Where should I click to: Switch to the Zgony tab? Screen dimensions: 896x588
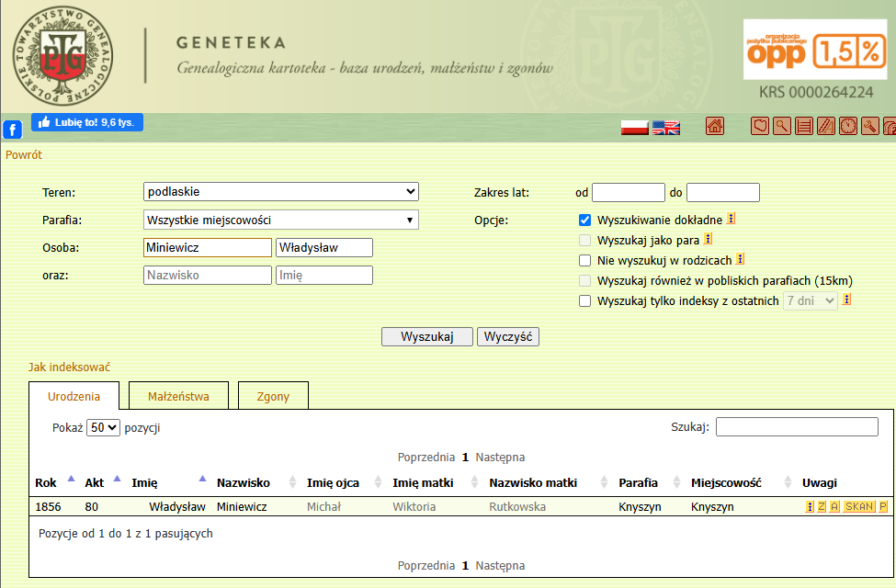(x=273, y=396)
